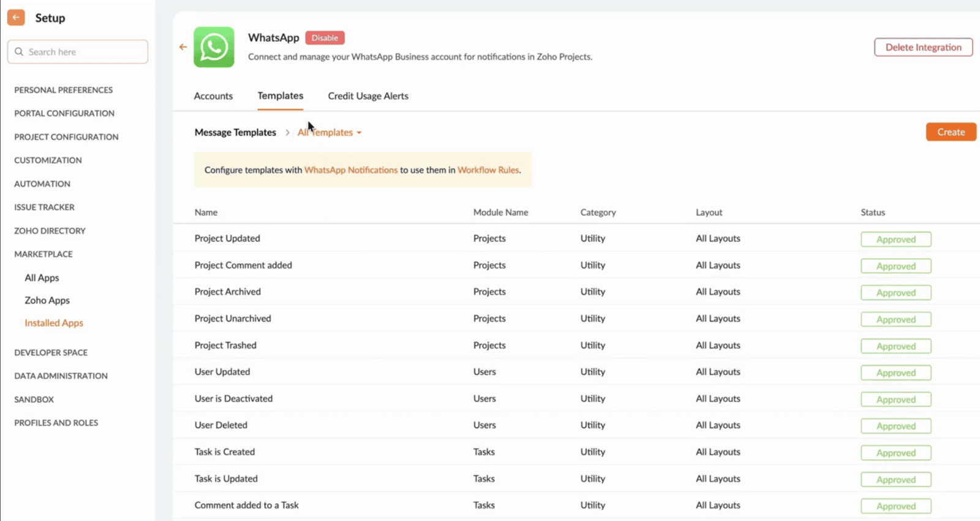
Task: Expand the Automation section
Action: [x=42, y=184]
